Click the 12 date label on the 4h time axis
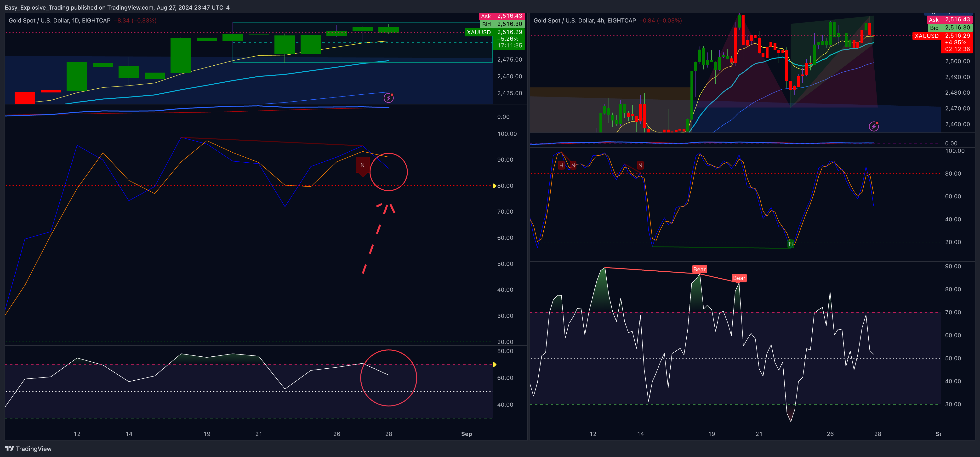 (x=593, y=434)
